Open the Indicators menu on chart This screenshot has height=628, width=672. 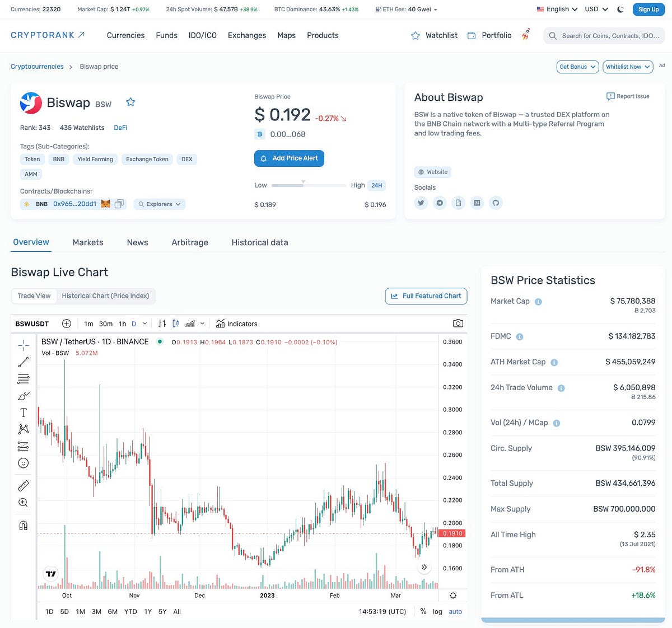tap(237, 324)
